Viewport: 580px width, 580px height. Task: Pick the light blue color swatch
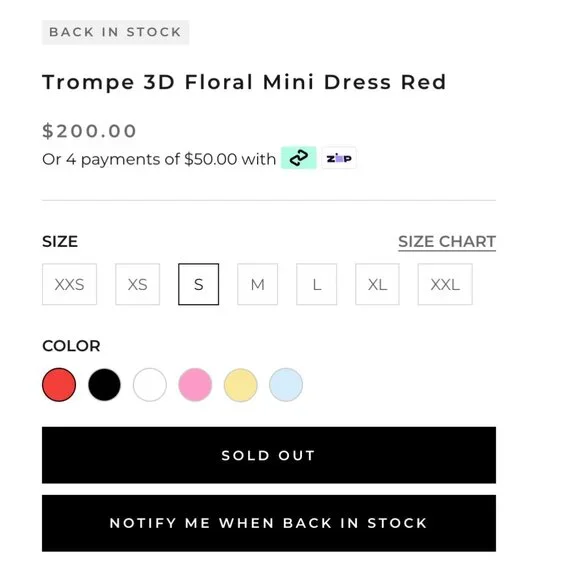286,385
